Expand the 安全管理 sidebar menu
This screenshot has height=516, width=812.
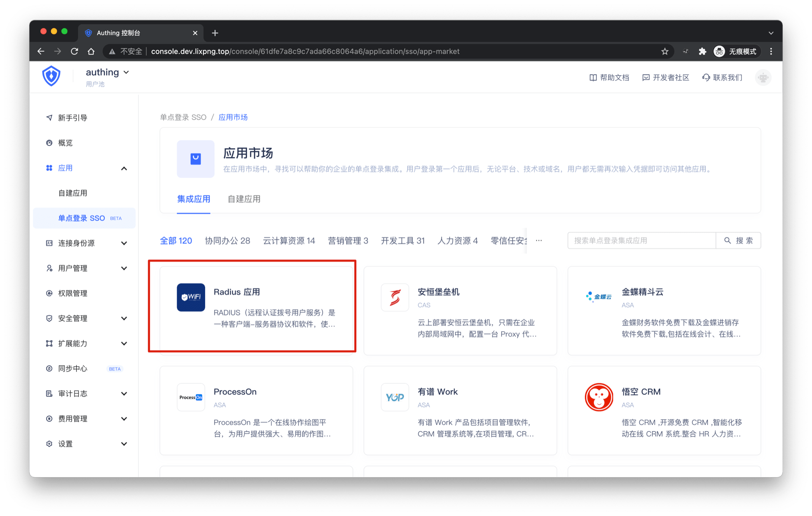[124, 318]
